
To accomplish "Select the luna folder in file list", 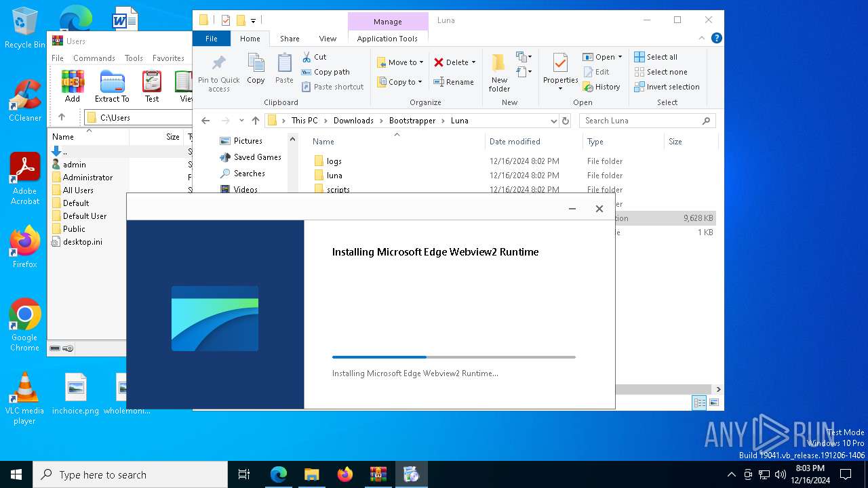I will 334,176.
